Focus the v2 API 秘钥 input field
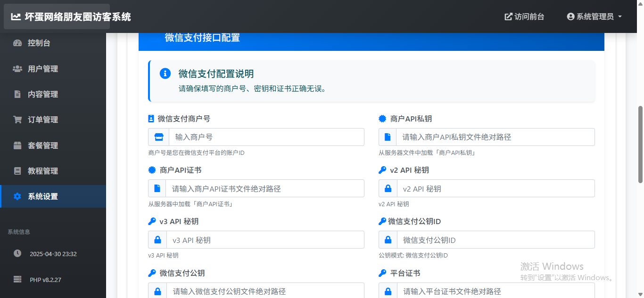 pos(496,188)
